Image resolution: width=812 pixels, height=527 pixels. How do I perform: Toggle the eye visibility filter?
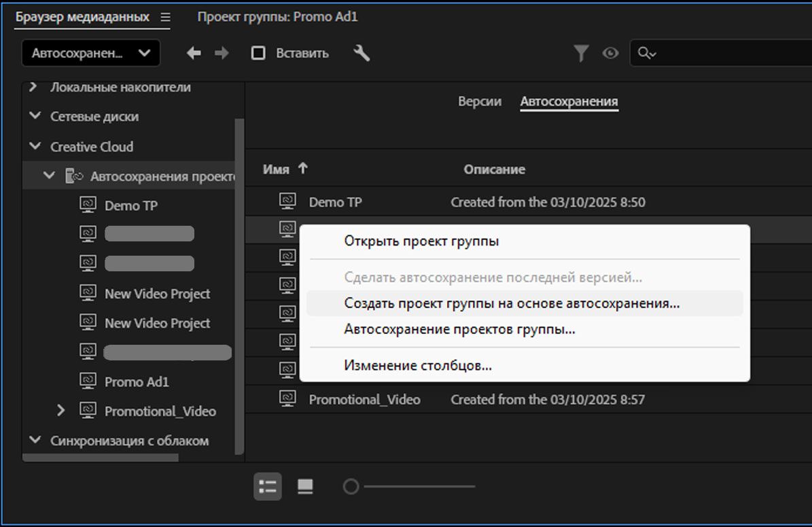[x=610, y=53]
